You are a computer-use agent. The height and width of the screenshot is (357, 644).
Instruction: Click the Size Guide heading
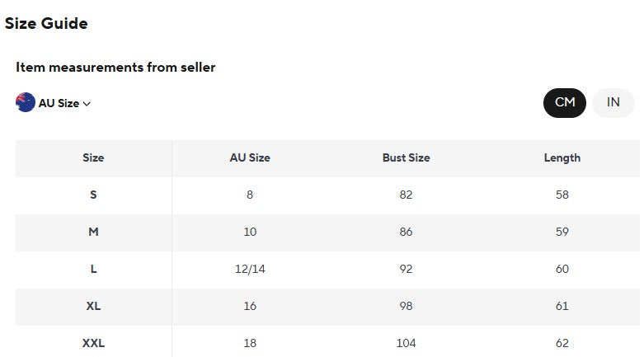coord(46,23)
